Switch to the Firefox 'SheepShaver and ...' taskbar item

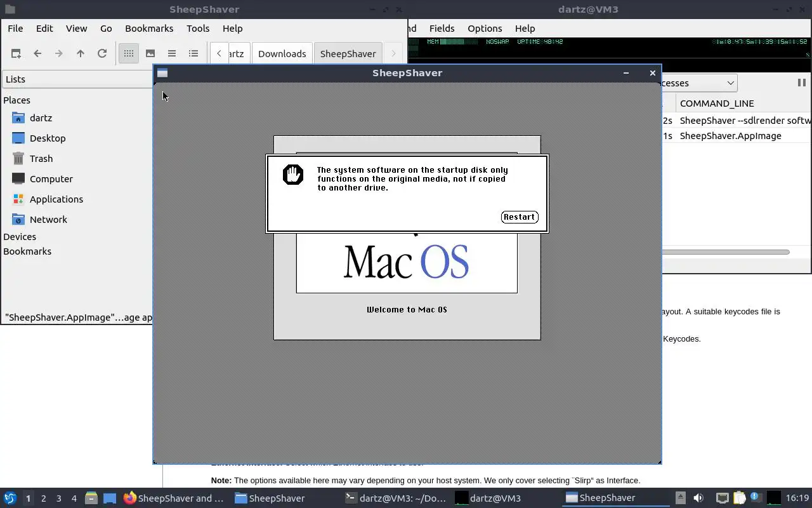pyautogui.click(x=174, y=498)
